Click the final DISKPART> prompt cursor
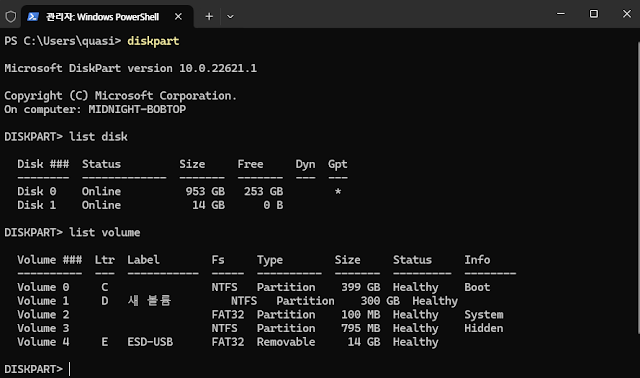Screen dimensions: 640x378 point(70,369)
